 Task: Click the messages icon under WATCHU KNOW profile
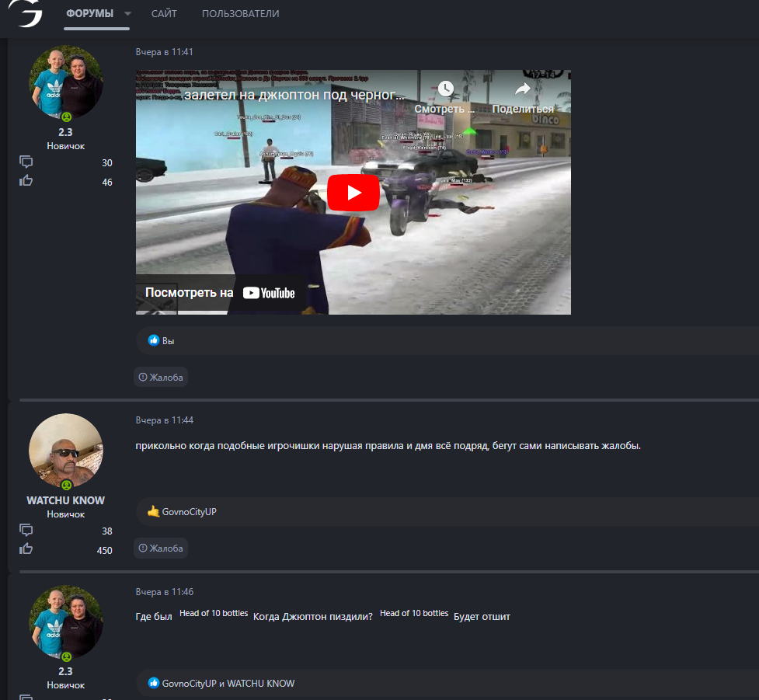[26, 530]
